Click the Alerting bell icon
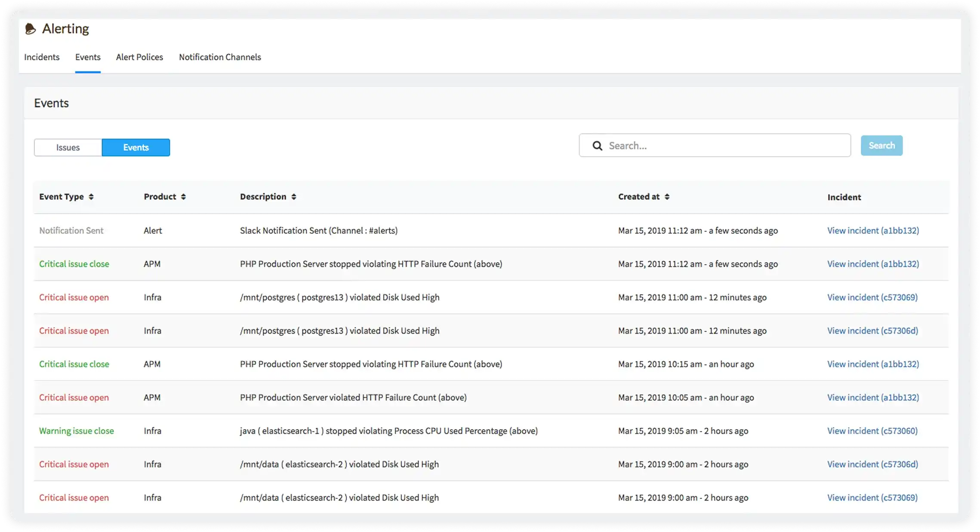 [x=30, y=29]
